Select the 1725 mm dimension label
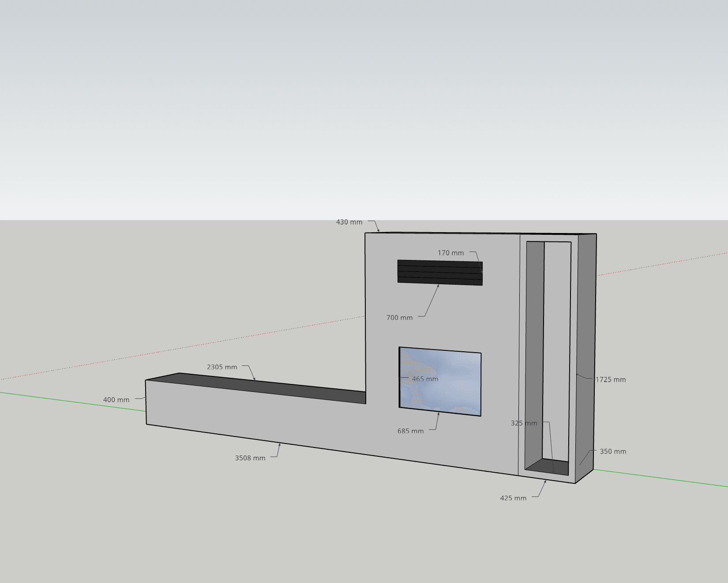 (611, 380)
